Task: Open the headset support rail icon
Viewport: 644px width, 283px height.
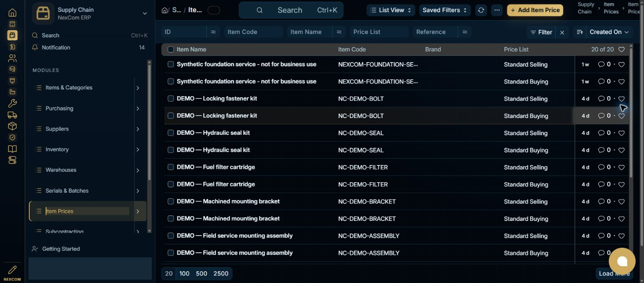Action: (12, 69)
